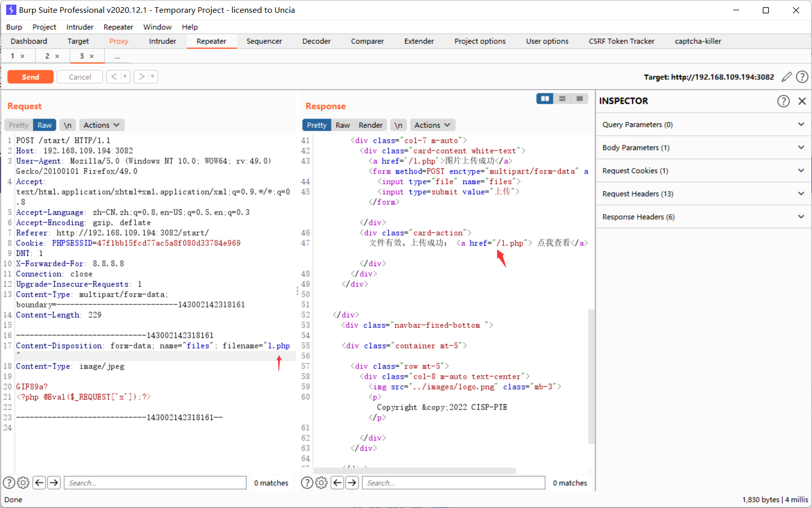Go to previous request search match
The width and height of the screenshot is (812, 508).
coord(39,483)
